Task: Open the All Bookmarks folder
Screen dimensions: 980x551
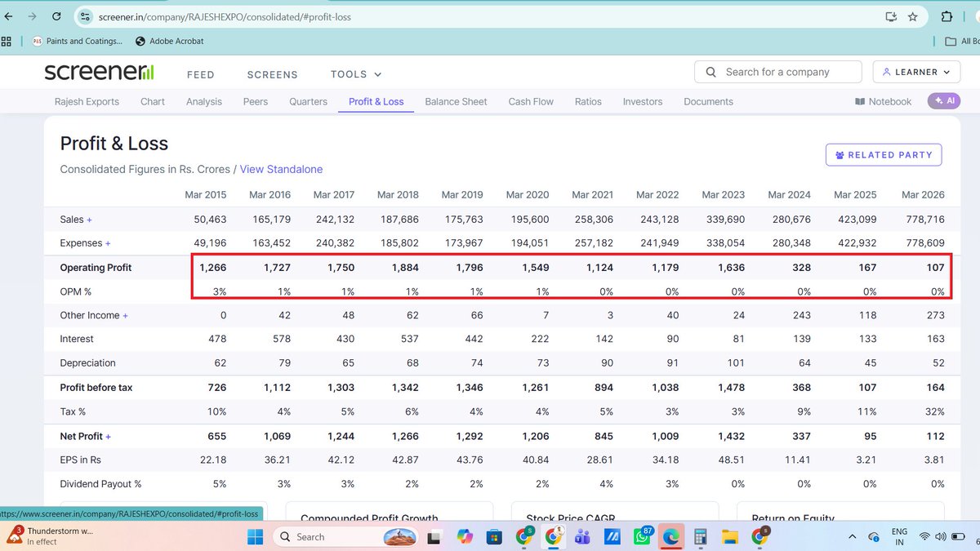Action: pyautogui.click(x=962, y=41)
